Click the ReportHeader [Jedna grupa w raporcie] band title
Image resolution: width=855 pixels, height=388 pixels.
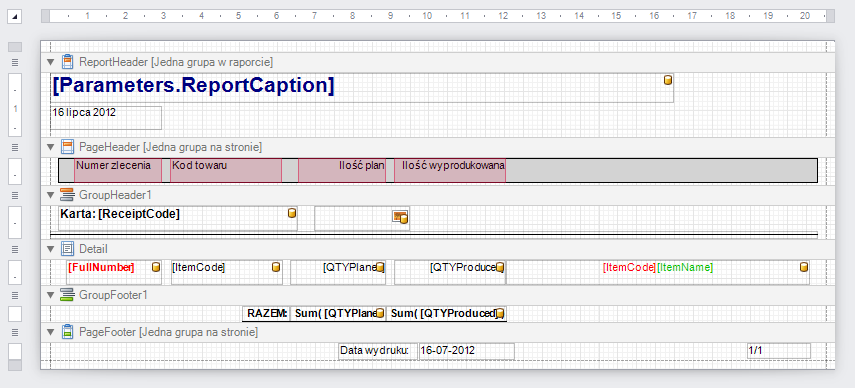tap(176, 62)
